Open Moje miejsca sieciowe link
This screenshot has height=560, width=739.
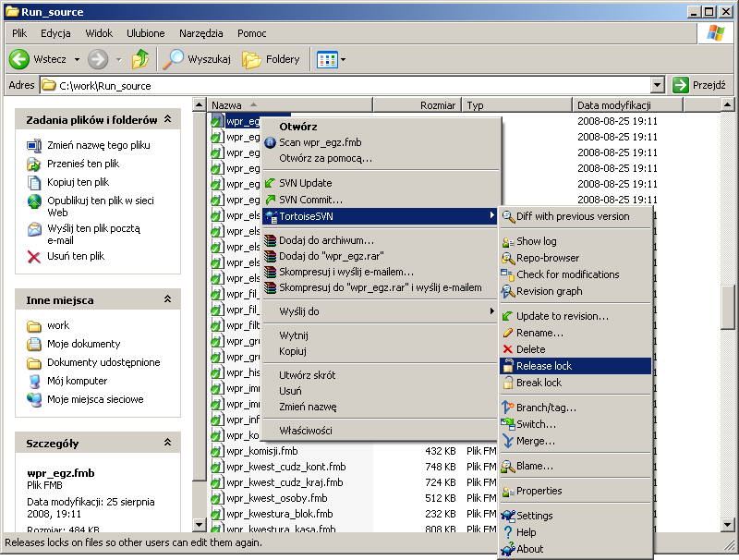click(x=95, y=399)
